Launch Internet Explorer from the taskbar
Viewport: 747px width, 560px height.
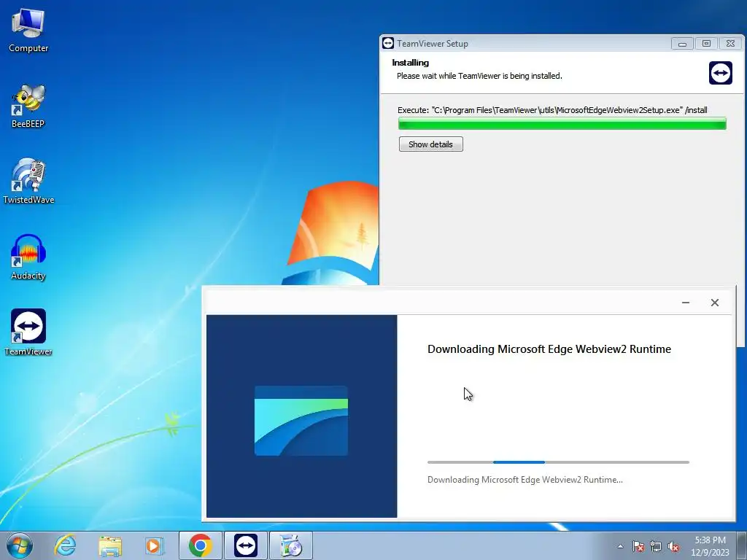65,545
